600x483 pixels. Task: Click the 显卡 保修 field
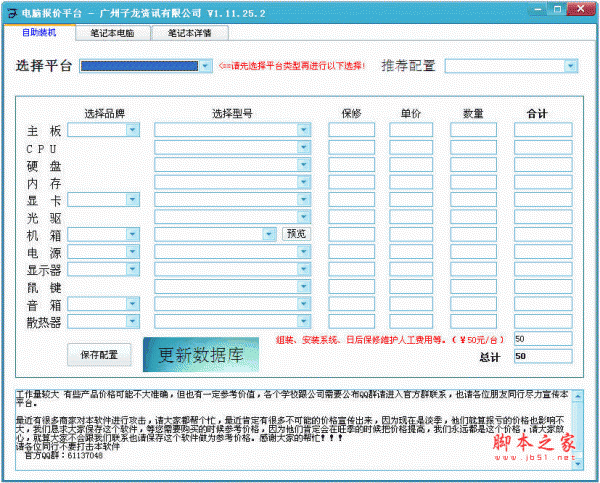351,199
